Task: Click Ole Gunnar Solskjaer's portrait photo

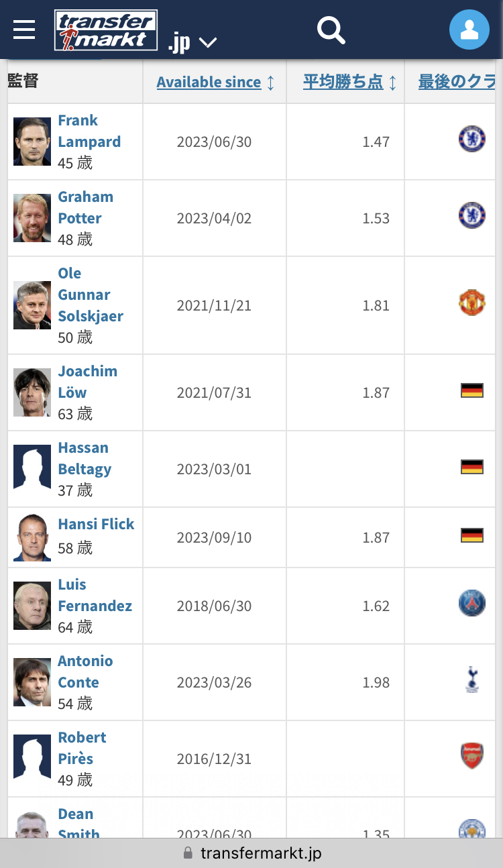Action: click(32, 305)
